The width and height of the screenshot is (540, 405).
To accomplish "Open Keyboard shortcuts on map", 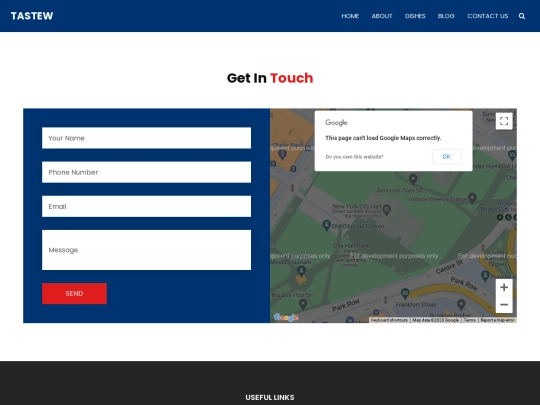I will click(x=389, y=320).
